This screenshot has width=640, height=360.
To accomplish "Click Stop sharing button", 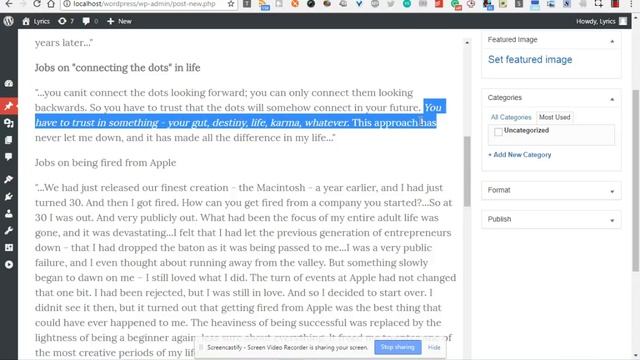I will [x=398, y=347].
